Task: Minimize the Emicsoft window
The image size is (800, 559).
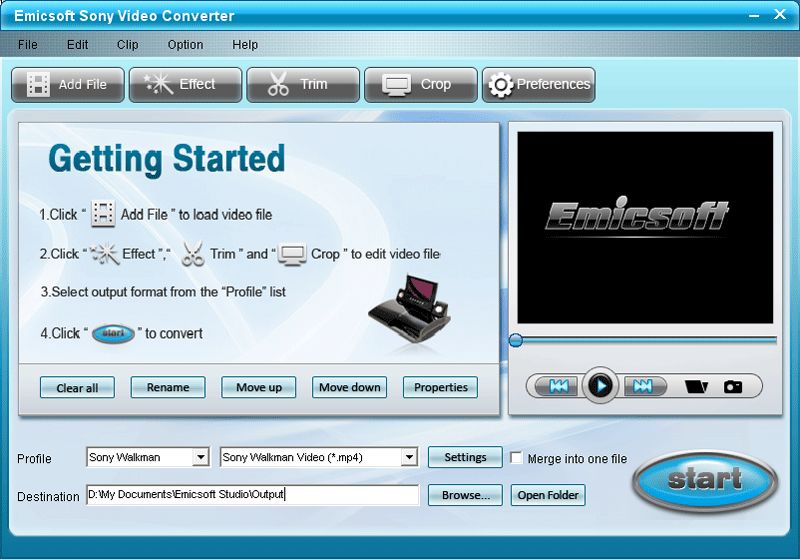Action: pyautogui.click(x=754, y=15)
